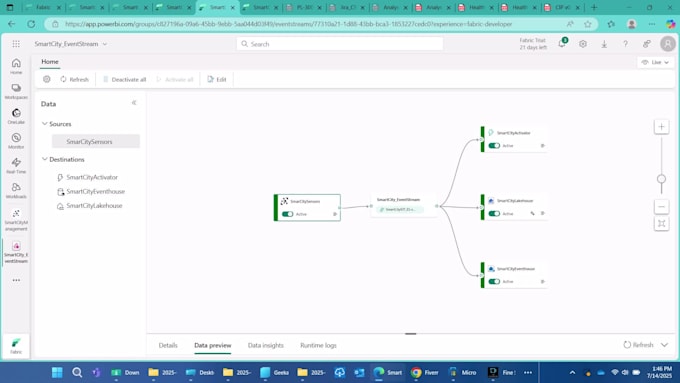Toggle SmartCityEventhouse destination active switch

[x=494, y=282]
